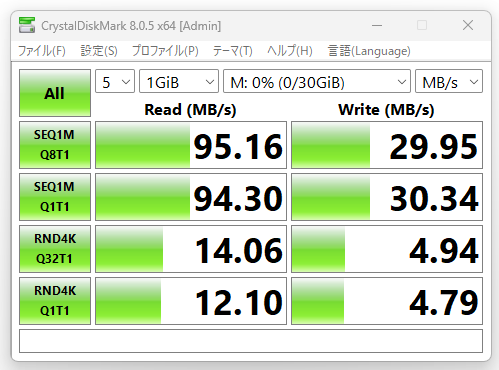Start the RND4K Q32T1 test
This screenshot has width=499, height=370.
(55, 249)
